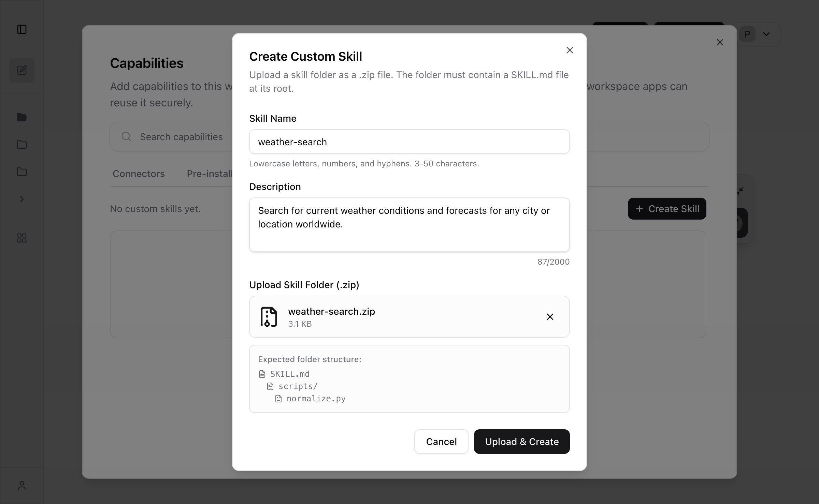Start a new chat with the pencil icon
Image resolution: width=819 pixels, height=504 pixels.
22,70
